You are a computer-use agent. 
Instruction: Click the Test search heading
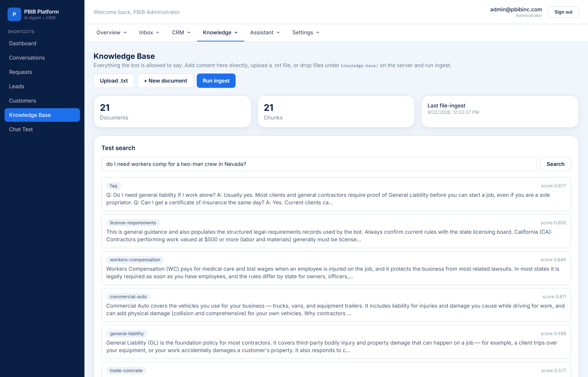(x=118, y=148)
